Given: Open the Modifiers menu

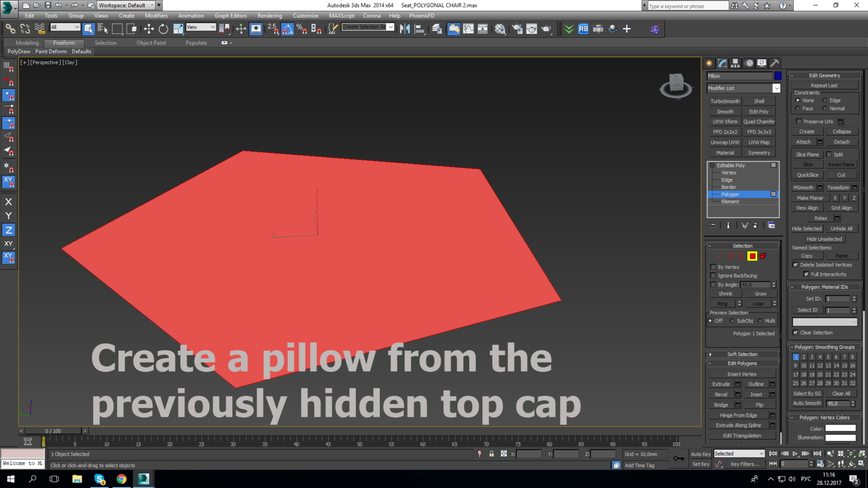Looking at the screenshot, I should pyautogui.click(x=156, y=16).
